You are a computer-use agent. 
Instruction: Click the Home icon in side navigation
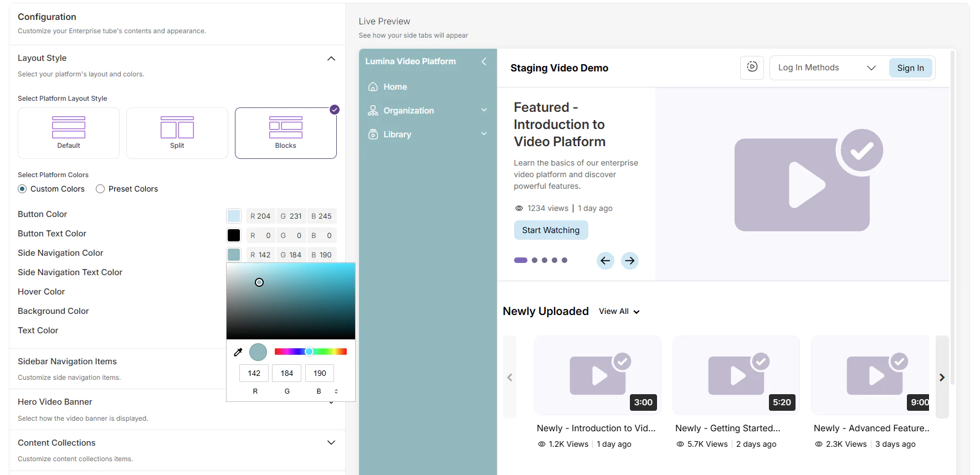pos(373,87)
